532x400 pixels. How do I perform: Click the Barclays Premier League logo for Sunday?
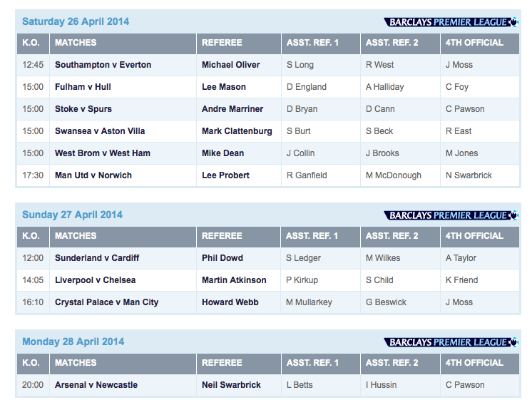point(451,215)
